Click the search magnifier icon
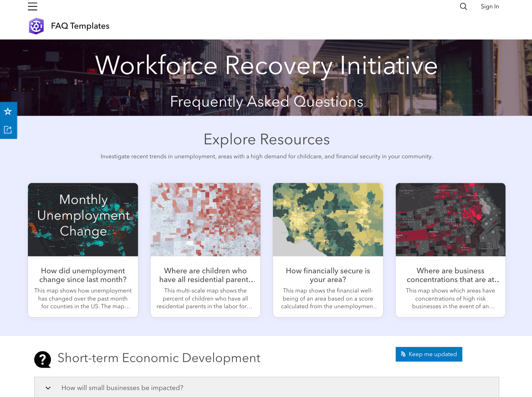The height and width of the screenshot is (397, 532). 463,6
